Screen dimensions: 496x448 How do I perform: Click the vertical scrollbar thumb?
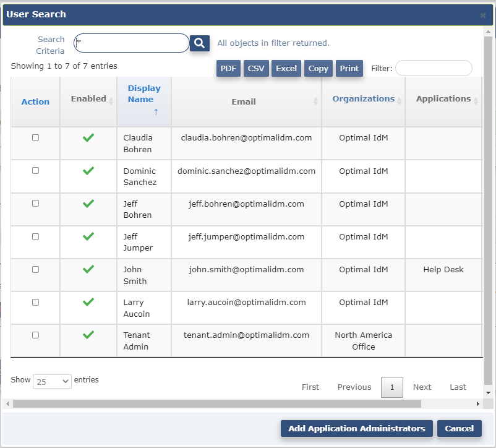point(488,210)
